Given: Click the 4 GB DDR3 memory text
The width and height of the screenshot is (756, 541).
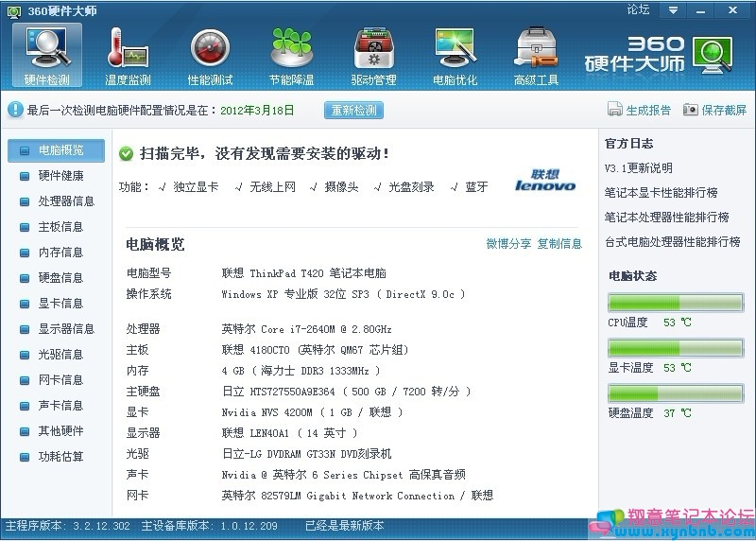Looking at the screenshot, I should 301,371.
